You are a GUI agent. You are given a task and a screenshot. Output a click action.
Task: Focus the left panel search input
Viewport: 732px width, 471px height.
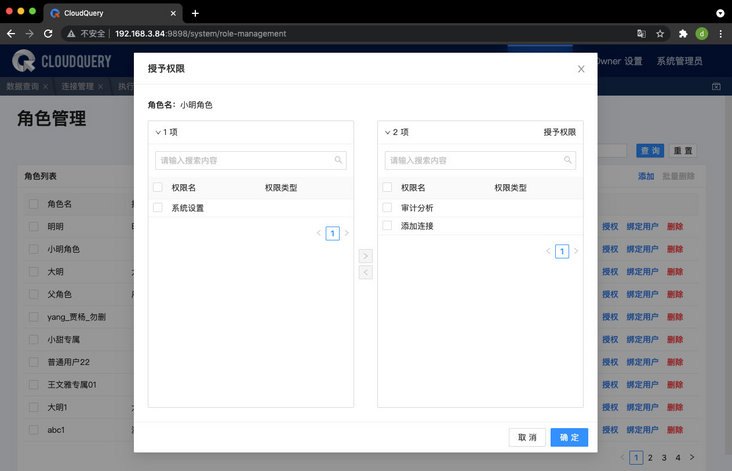pyautogui.click(x=251, y=160)
